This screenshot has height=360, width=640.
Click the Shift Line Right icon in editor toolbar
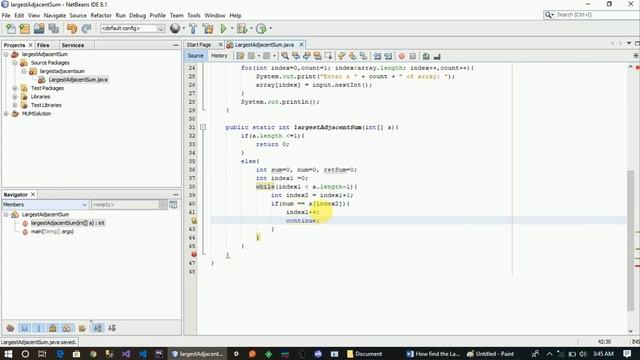point(388,56)
